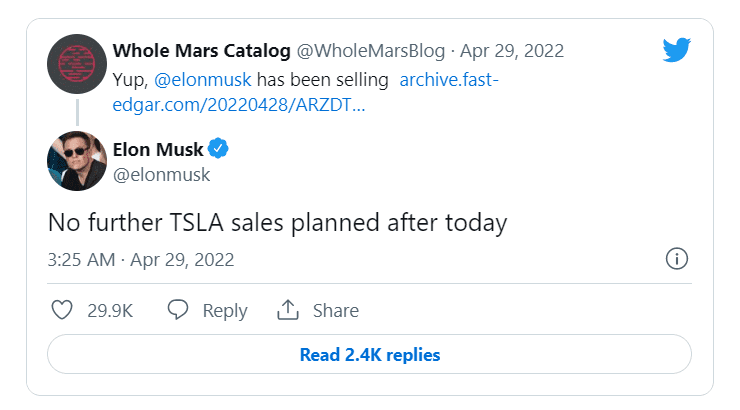Like the tweet with the heart icon
The image size is (740, 410).
tap(62, 310)
